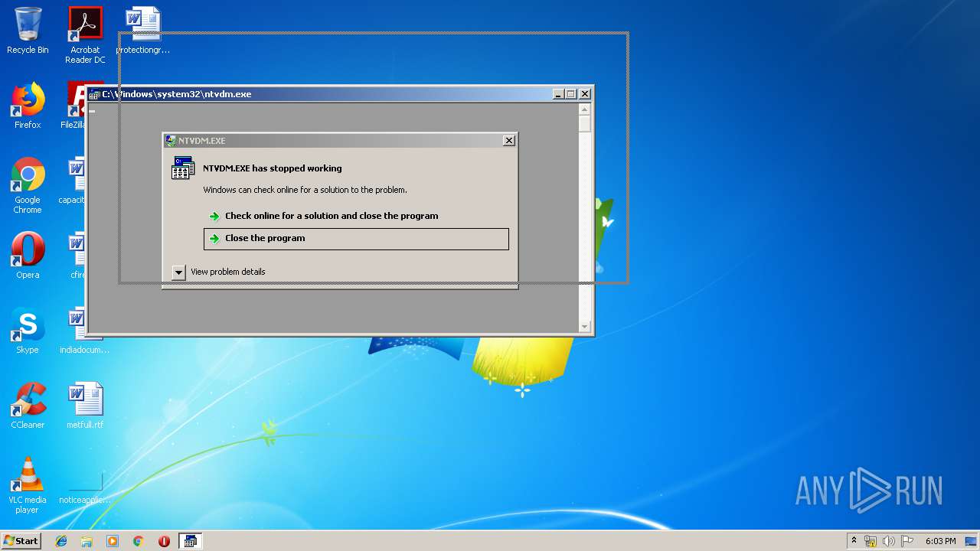Close the NTVDM.EXE error dialog
Image resolution: width=980 pixels, height=551 pixels.
pos(509,141)
